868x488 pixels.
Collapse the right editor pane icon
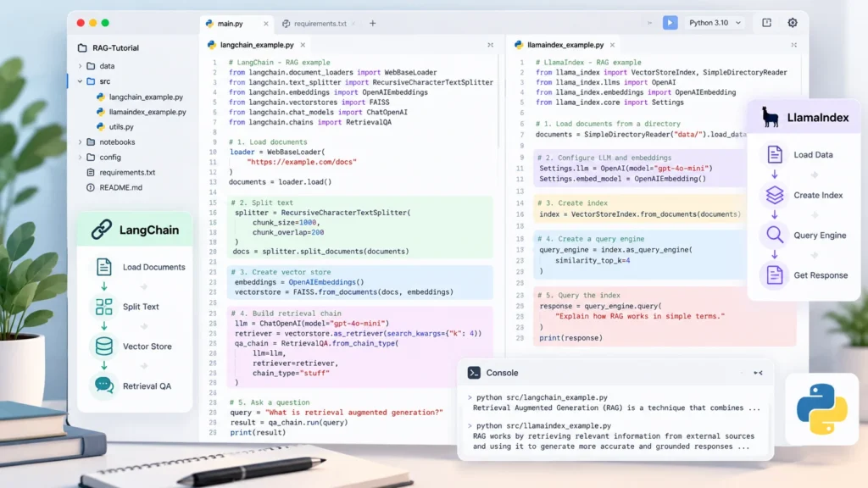(x=793, y=45)
